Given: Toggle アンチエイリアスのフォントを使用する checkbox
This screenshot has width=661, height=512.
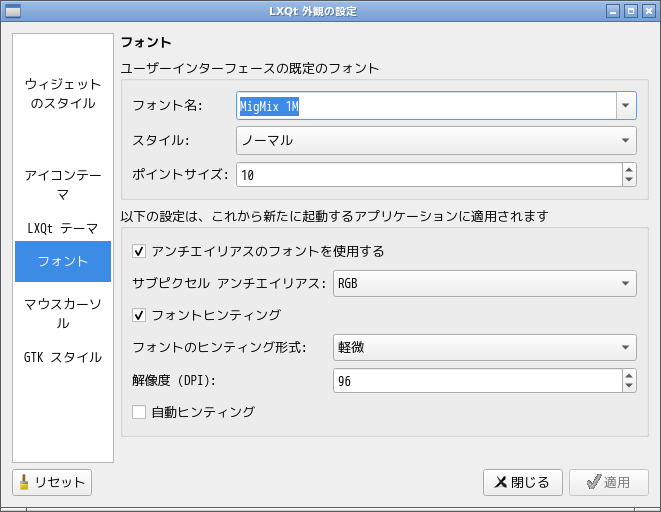Looking at the screenshot, I should pos(140,251).
